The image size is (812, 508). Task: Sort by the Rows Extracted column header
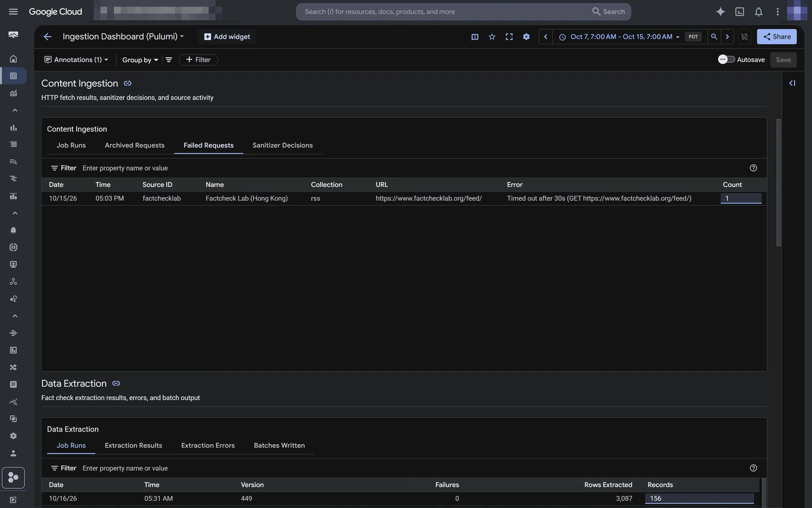click(x=608, y=485)
